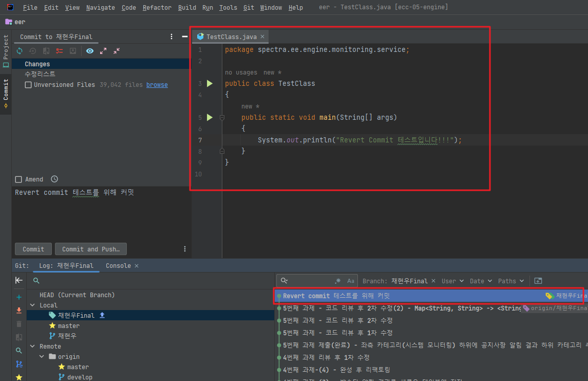Click the cherry-pick plus icon in Git log
Viewport: 588px width, 381px height.
click(x=19, y=297)
